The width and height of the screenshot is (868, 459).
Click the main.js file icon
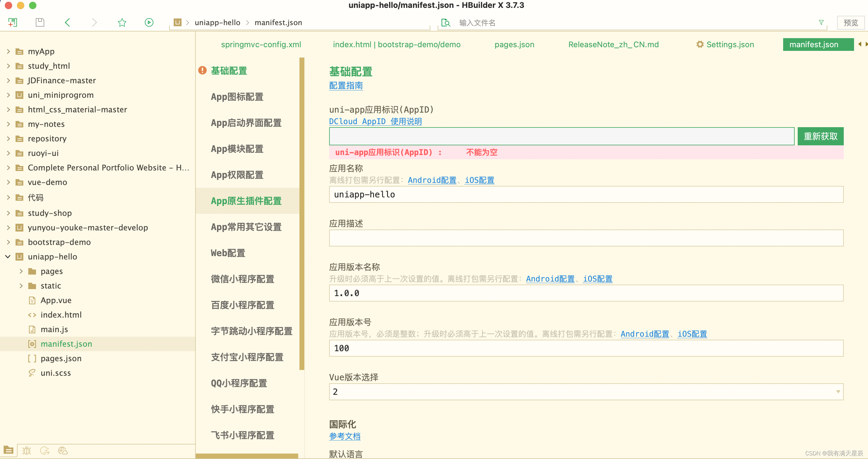point(32,329)
